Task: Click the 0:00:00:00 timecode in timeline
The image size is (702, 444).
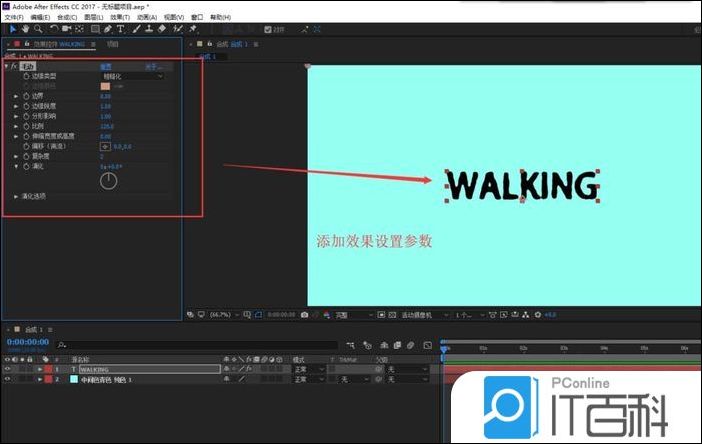Action: click(26, 342)
